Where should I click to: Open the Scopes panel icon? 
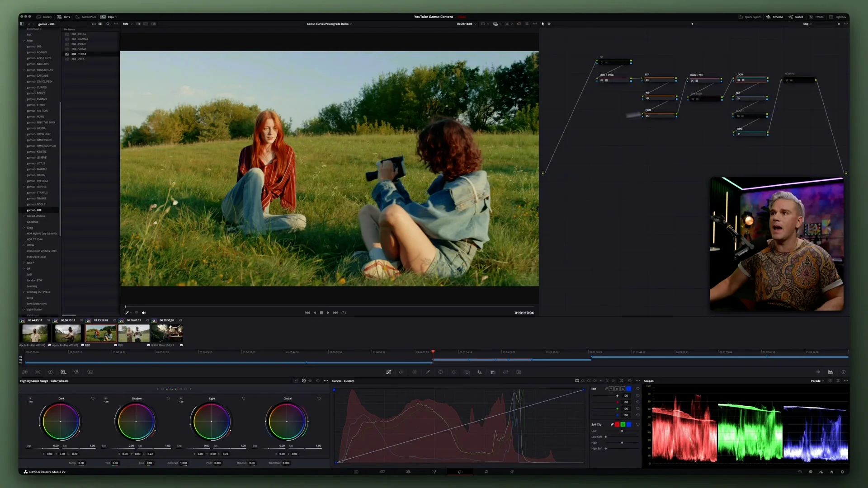pyautogui.click(x=830, y=372)
